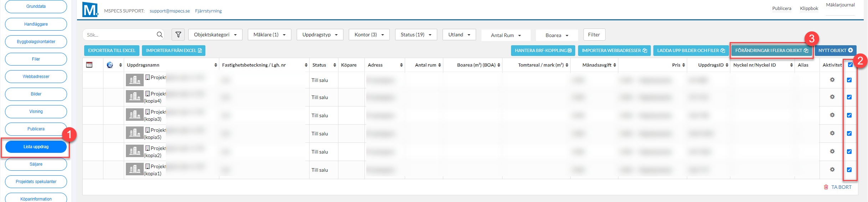Open the support@mspecs.se email link
The width and height of the screenshot is (868, 202).
(x=170, y=11)
